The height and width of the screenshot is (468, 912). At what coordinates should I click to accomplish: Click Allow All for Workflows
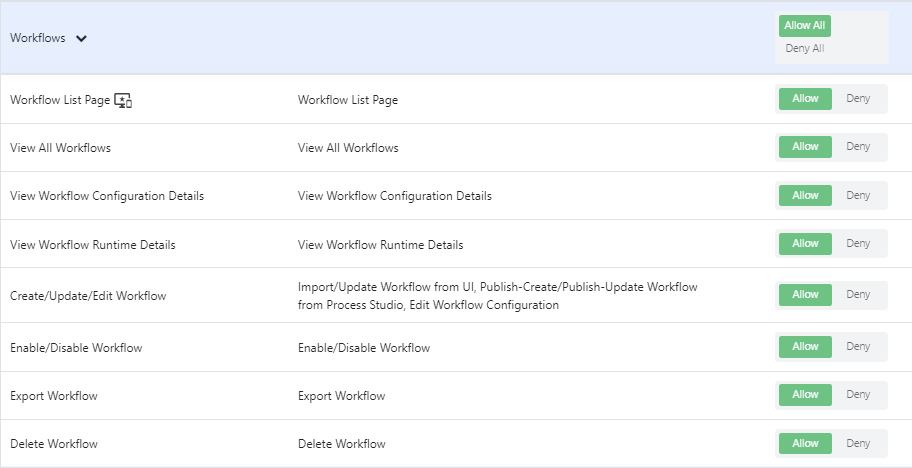(804, 26)
